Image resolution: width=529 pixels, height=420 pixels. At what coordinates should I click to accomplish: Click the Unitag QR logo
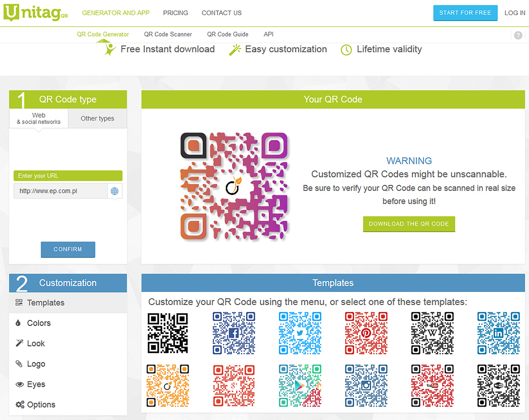(x=36, y=12)
